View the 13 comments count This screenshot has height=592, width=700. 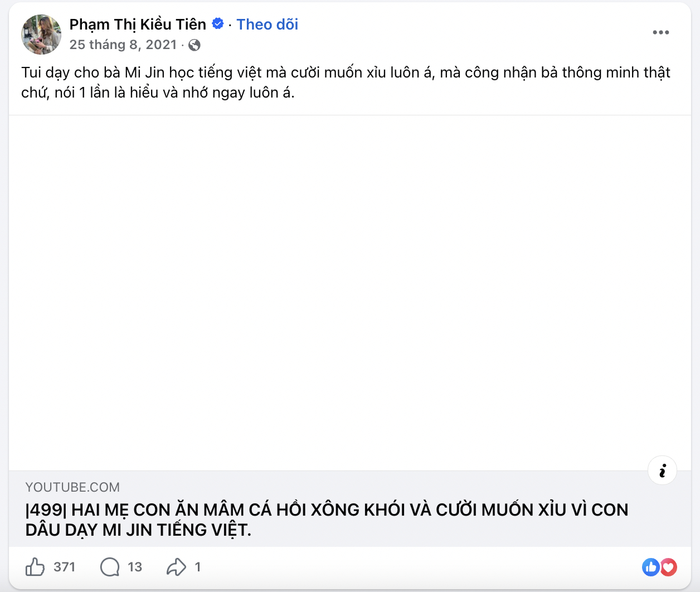click(x=135, y=567)
